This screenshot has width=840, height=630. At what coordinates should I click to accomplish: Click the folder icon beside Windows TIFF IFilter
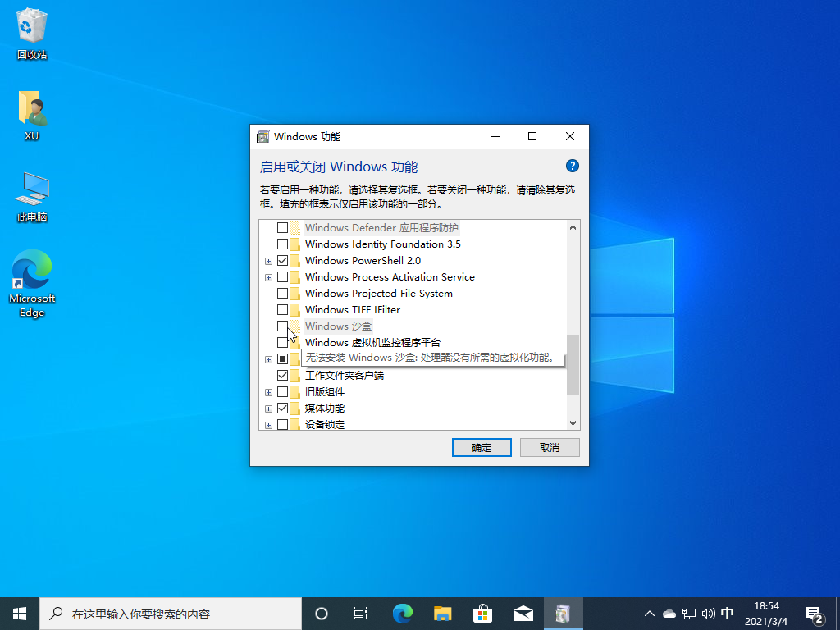point(294,310)
